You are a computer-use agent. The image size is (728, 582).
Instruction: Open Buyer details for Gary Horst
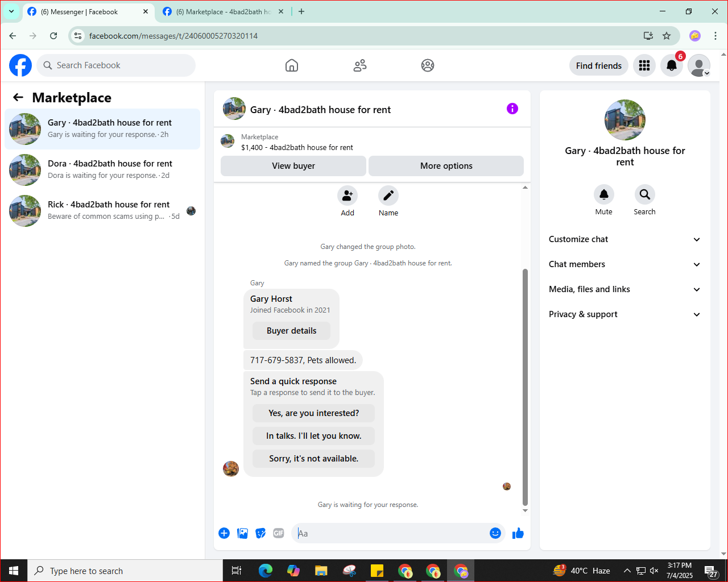tap(291, 331)
